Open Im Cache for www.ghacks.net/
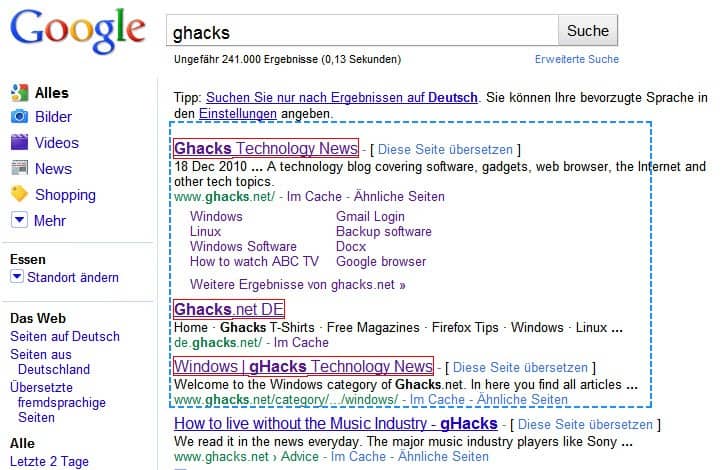725x470 pixels. (x=314, y=197)
